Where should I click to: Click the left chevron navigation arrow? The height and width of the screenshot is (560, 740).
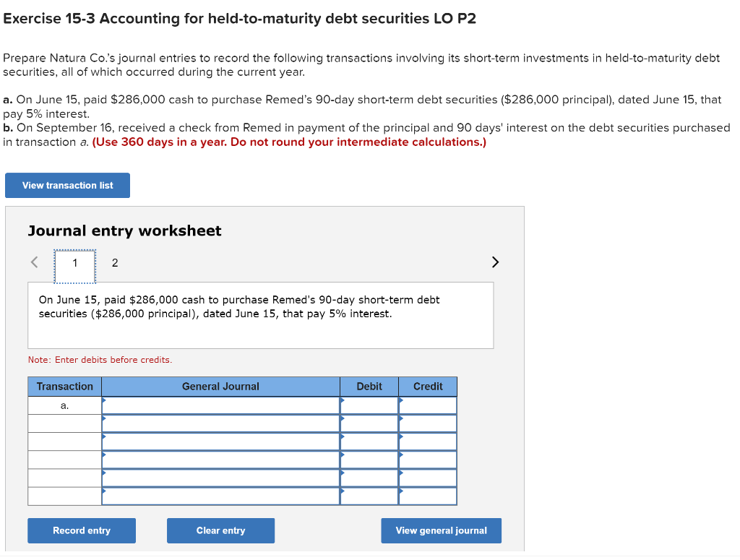coord(33,262)
